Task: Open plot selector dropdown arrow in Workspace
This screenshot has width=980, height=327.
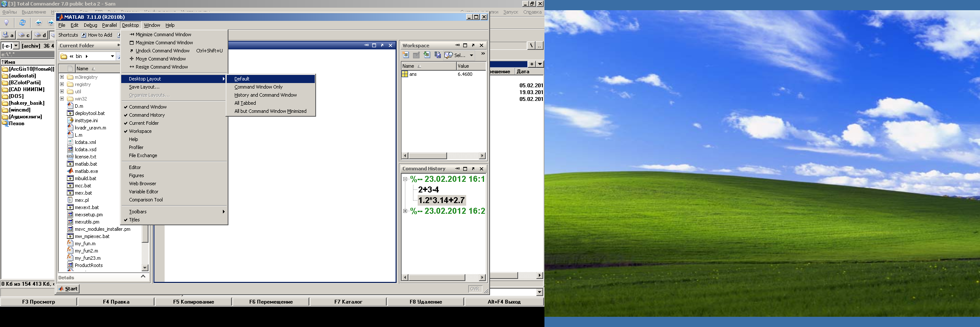Action: pos(471,55)
